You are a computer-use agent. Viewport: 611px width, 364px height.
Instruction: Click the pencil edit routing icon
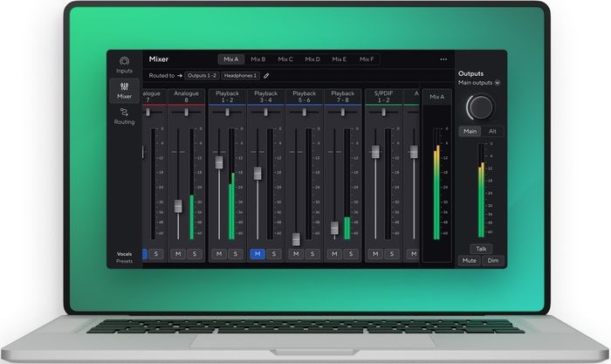click(x=267, y=76)
